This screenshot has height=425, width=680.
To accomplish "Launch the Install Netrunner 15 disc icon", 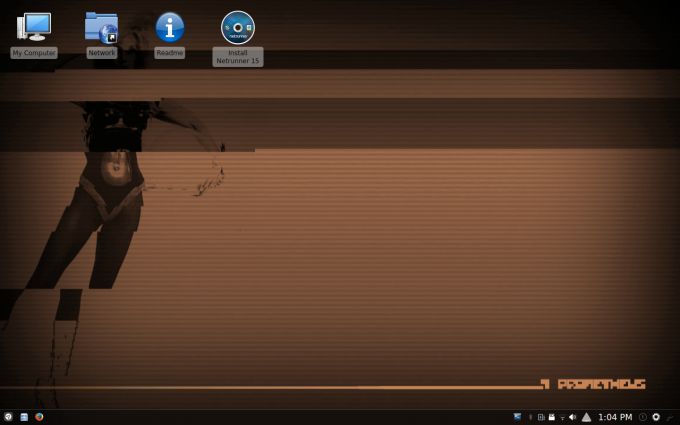I will click(238, 27).
